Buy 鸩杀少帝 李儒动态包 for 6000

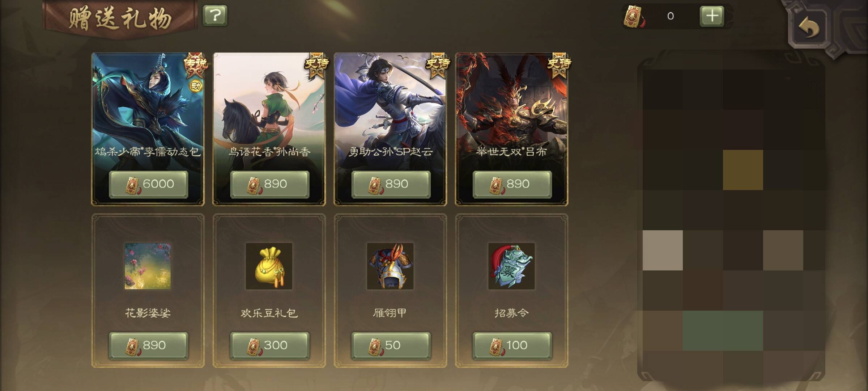tap(149, 184)
